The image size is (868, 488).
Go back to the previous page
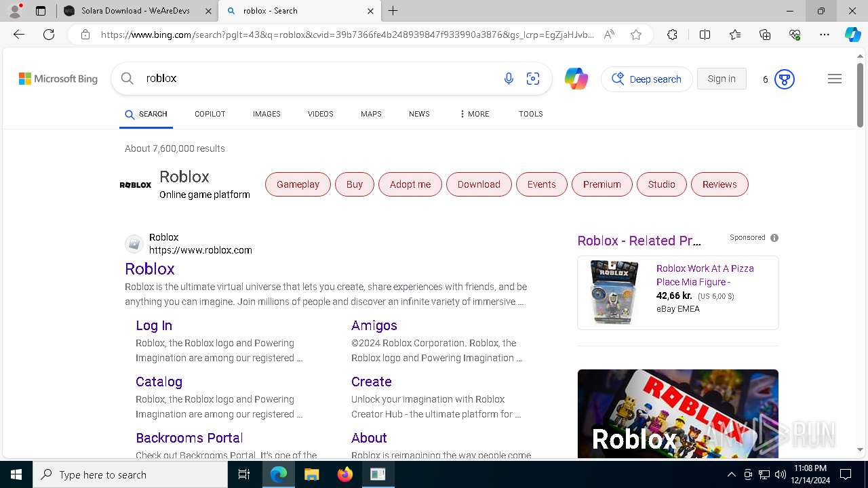(x=19, y=35)
